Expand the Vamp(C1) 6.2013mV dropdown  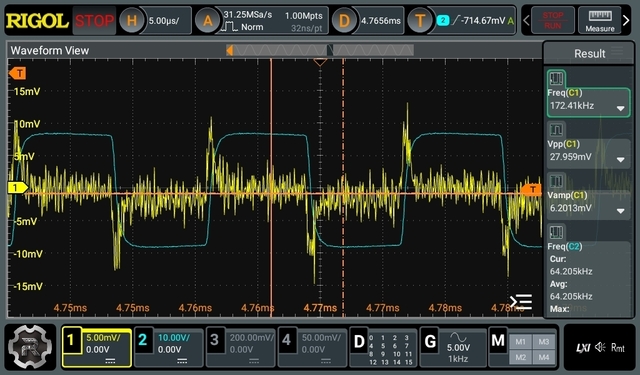tap(620, 211)
